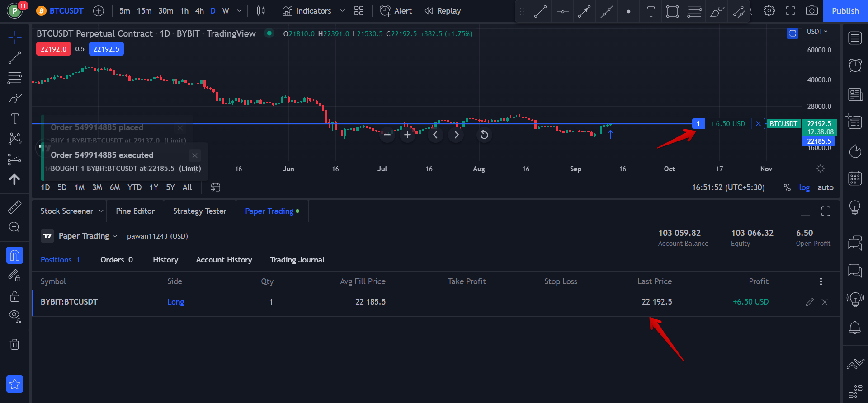Image resolution: width=868 pixels, height=403 pixels.
Task: Toggle auto scale
Action: point(826,187)
